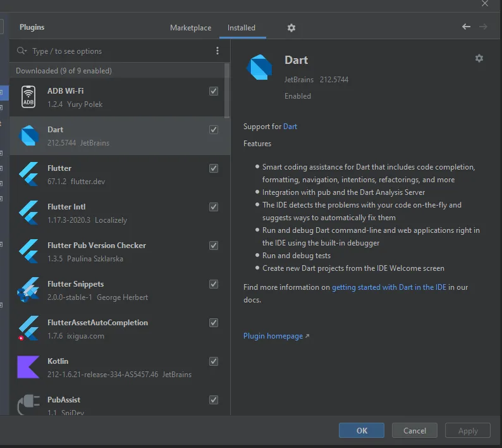
Task: Switch to the Marketplace tab
Action: point(190,28)
